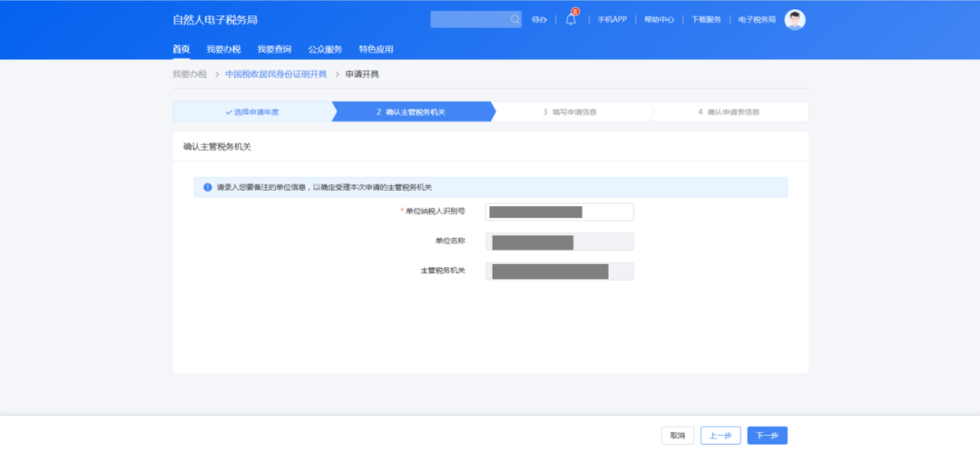Click the 单位纳税人识别号 input field
The width and height of the screenshot is (980, 454).
click(559, 212)
